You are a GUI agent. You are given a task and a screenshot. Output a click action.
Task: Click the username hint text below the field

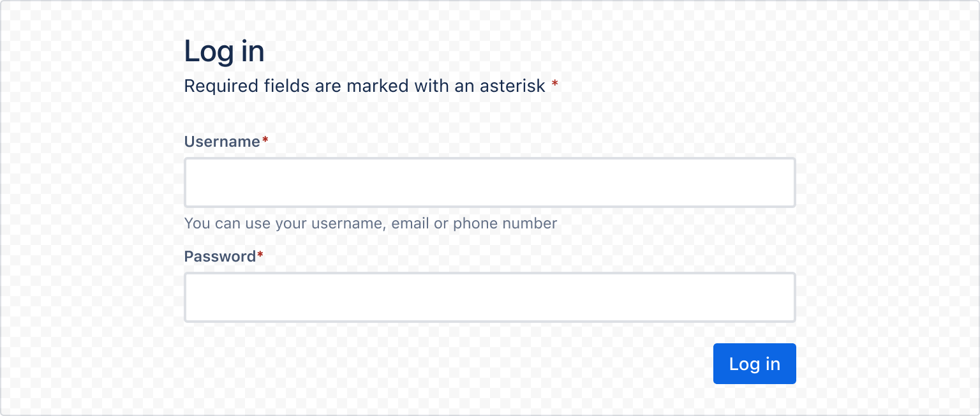pyautogui.click(x=370, y=223)
